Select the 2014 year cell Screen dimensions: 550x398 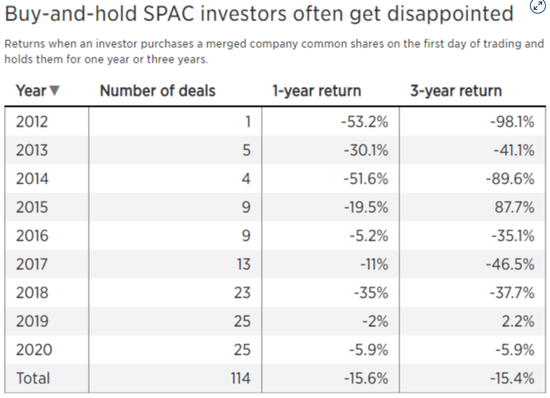tap(32, 178)
